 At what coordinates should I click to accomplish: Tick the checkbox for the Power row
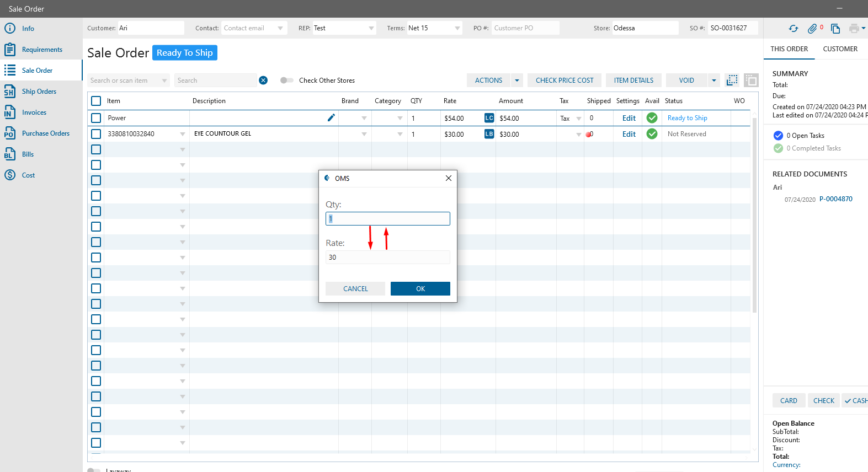pos(96,118)
